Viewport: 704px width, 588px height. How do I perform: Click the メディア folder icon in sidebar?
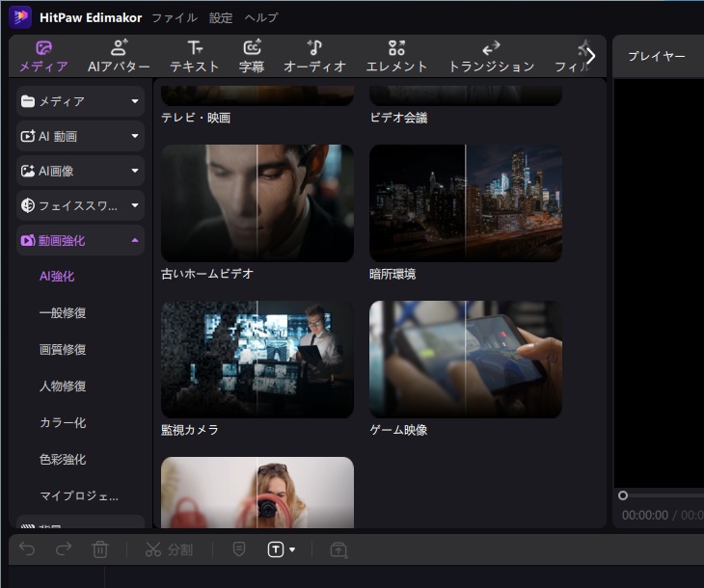[28, 101]
